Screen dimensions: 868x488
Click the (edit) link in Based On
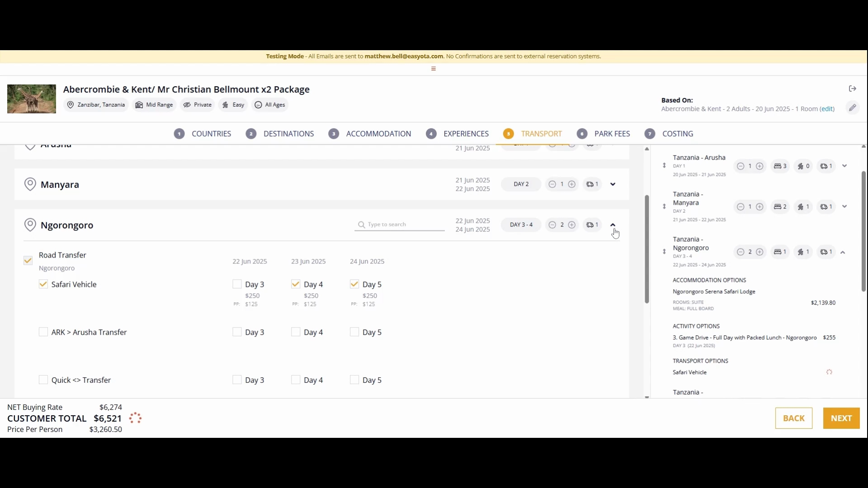coord(827,109)
